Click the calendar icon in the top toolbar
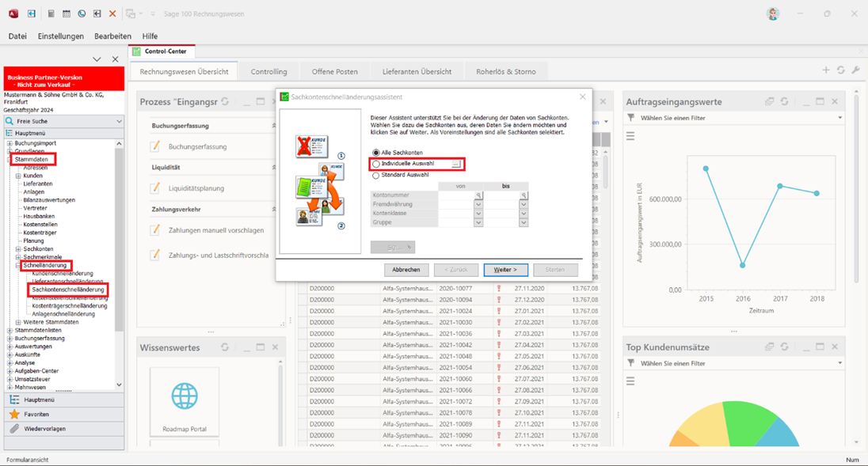This screenshot has width=868, height=466. 67,14
